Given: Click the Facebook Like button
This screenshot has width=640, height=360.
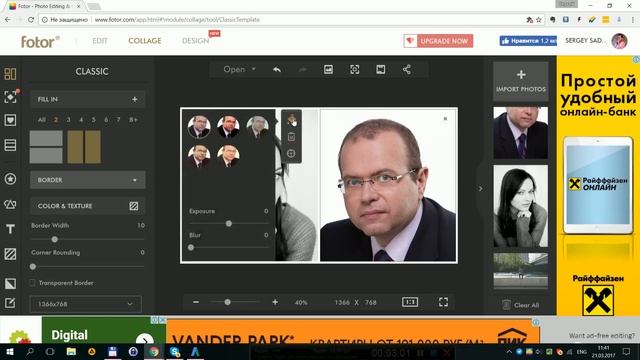Looking at the screenshot, I should click(528, 41).
